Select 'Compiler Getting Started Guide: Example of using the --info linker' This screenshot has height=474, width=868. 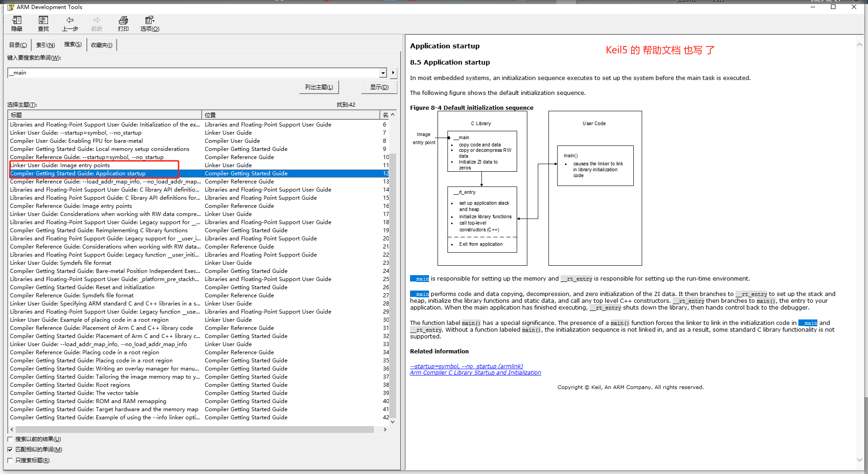[105, 418]
